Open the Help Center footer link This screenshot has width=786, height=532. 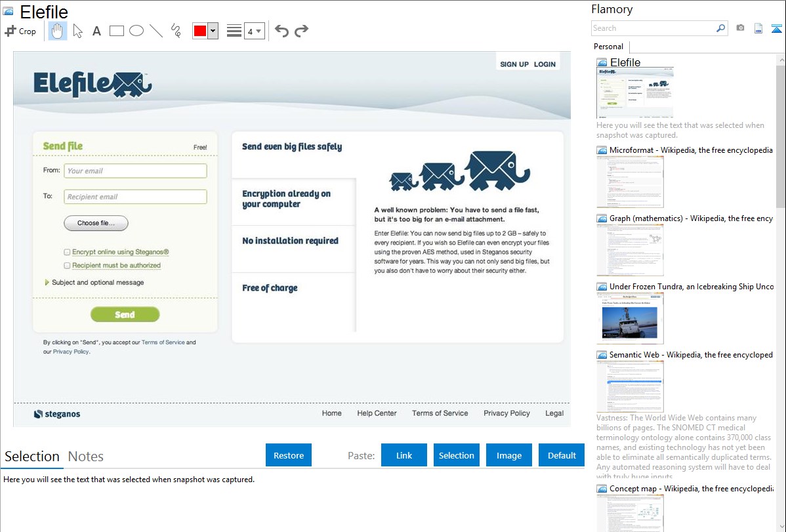click(377, 413)
